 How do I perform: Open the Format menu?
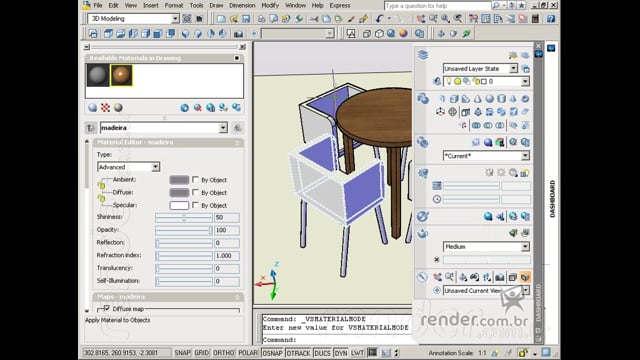point(174,6)
